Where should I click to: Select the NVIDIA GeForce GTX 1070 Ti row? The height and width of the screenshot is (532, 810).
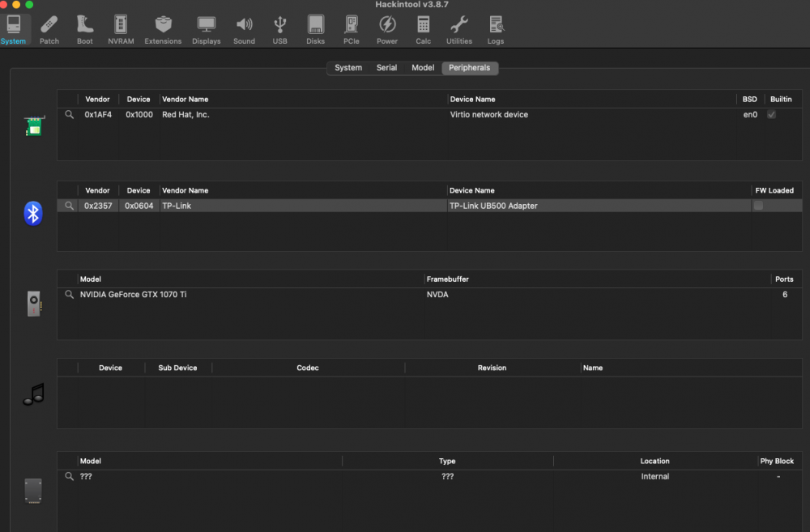pos(430,295)
